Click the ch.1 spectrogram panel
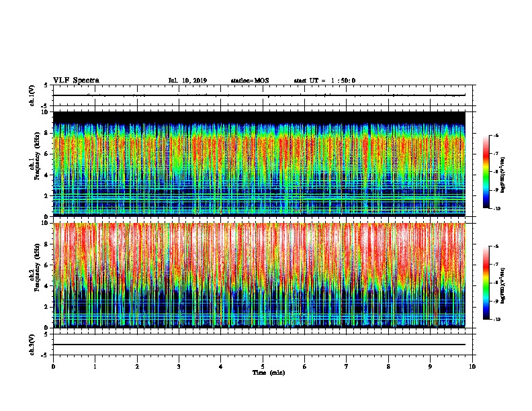This screenshot has width=532, height=411. point(259,164)
